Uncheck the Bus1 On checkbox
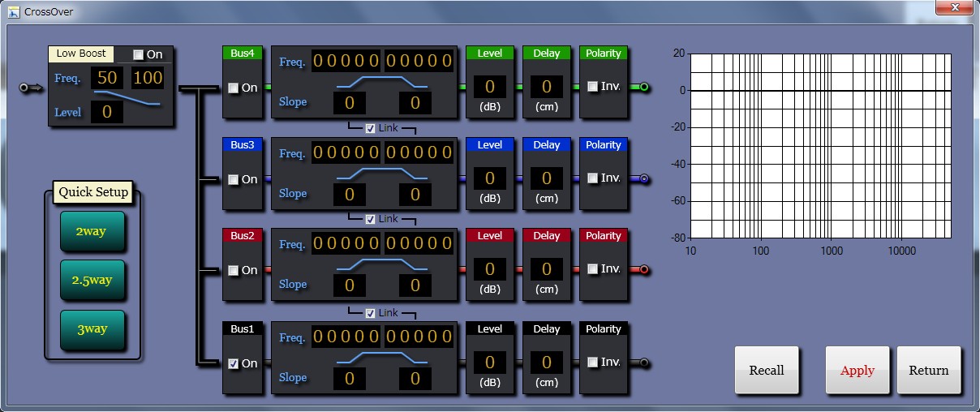980x412 pixels. pos(234,364)
